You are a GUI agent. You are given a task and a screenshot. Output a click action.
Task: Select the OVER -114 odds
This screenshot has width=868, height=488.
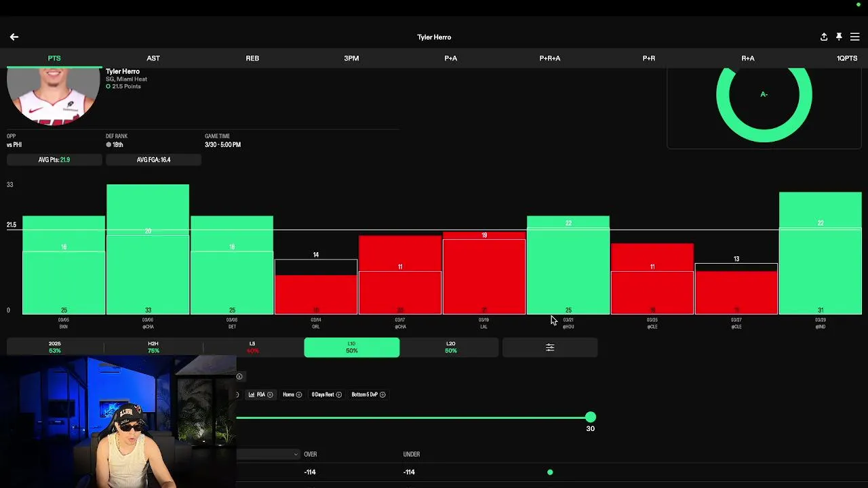(x=310, y=472)
